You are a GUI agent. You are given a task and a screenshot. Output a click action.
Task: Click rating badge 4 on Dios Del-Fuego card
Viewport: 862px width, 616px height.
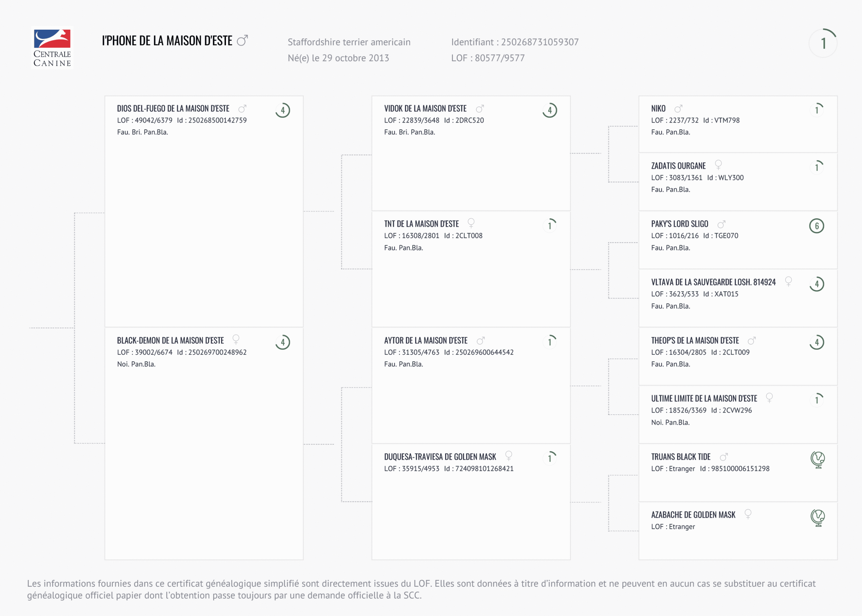(283, 110)
